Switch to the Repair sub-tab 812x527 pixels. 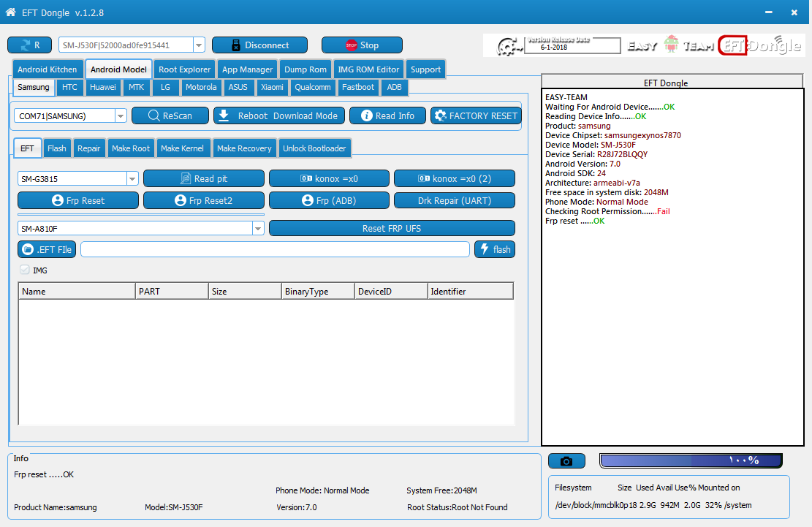pyautogui.click(x=88, y=148)
